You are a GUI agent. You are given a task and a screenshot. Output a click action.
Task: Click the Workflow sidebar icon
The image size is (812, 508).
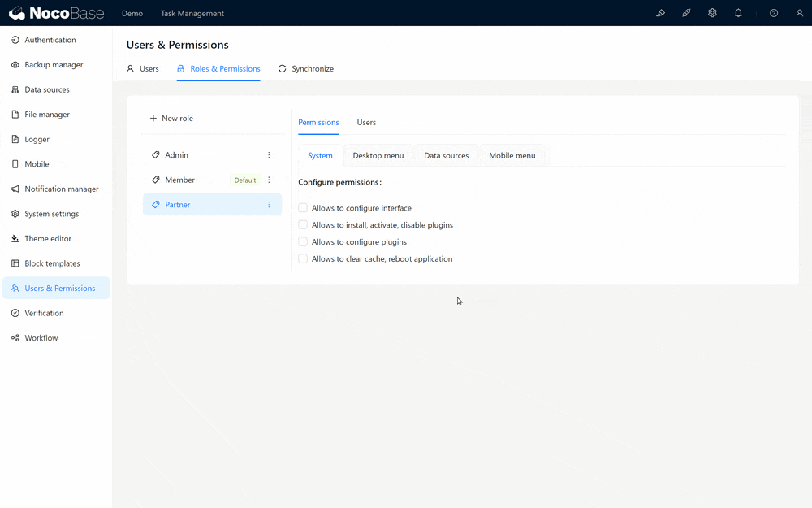tap(15, 338)
